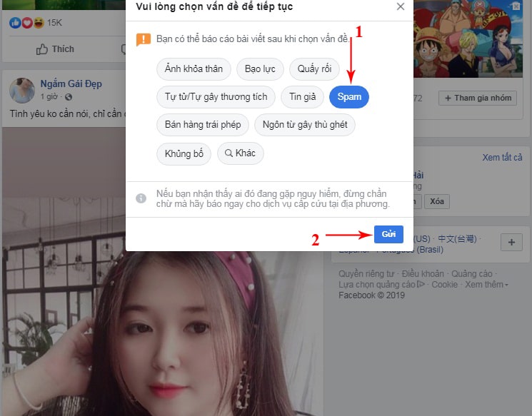Open Xem tất cả link
This screenshot has width=532, height=416.
[502, 157]
